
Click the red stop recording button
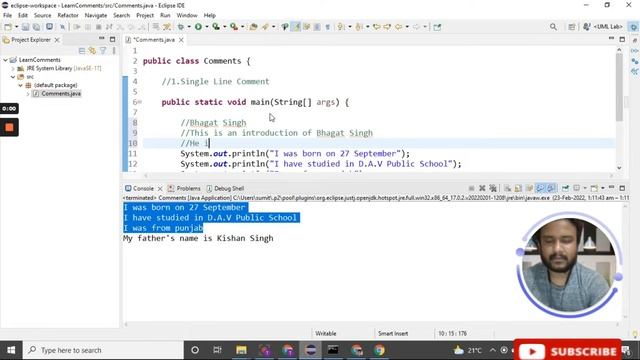point(9,127)
